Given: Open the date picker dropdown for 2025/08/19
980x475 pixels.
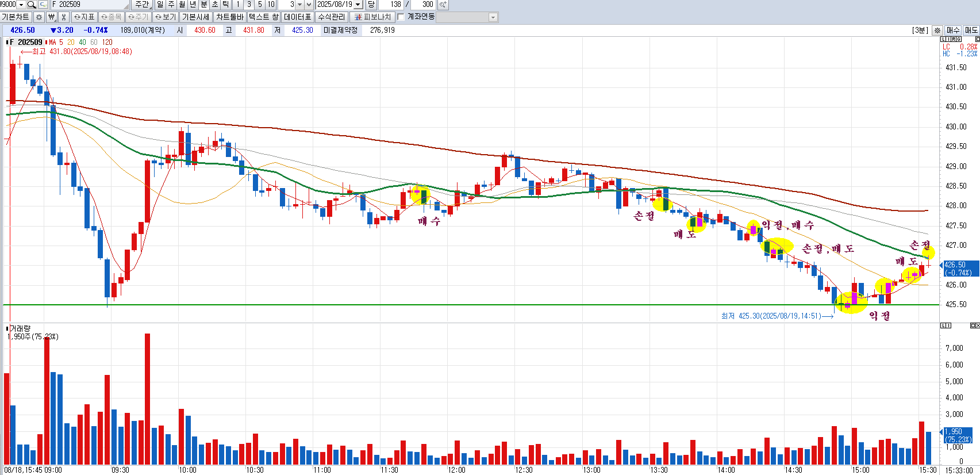Looking at the screenshot, I should coord(357,5).
